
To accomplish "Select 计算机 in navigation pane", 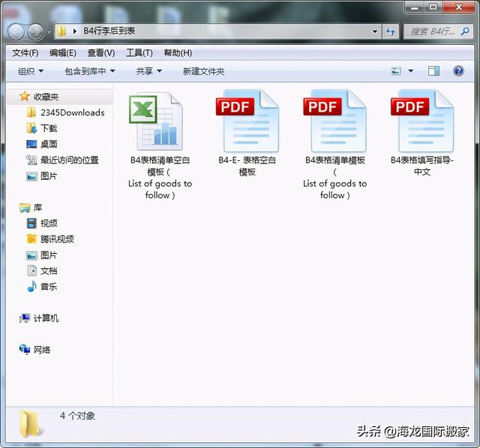I will point(46,318).
